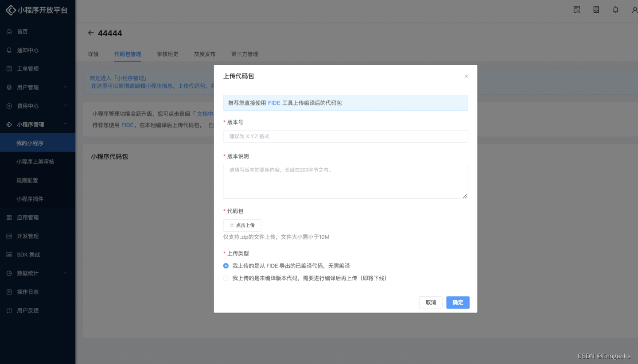Image resolution: width=638 pixels, height=364 pixels.
Task: Click the 版本号 version input field
Action: (346, 136)
